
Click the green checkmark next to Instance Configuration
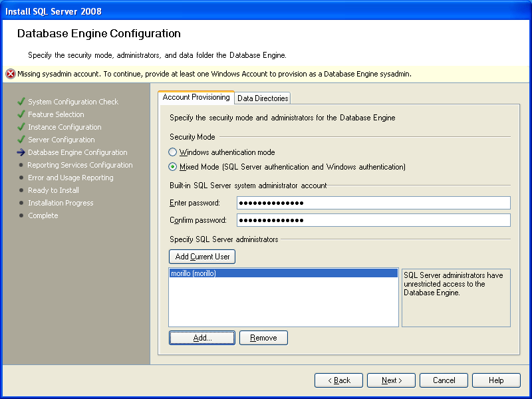(x=21, y=126)
